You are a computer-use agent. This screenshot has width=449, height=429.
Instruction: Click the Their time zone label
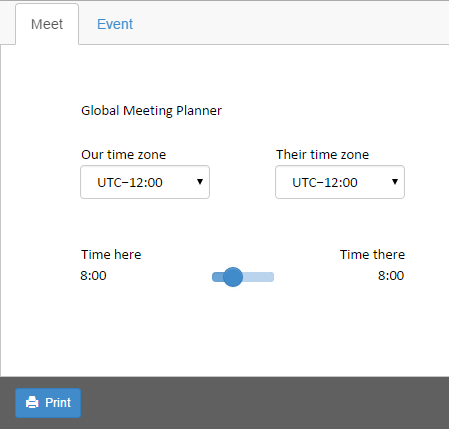click(322, 154)
